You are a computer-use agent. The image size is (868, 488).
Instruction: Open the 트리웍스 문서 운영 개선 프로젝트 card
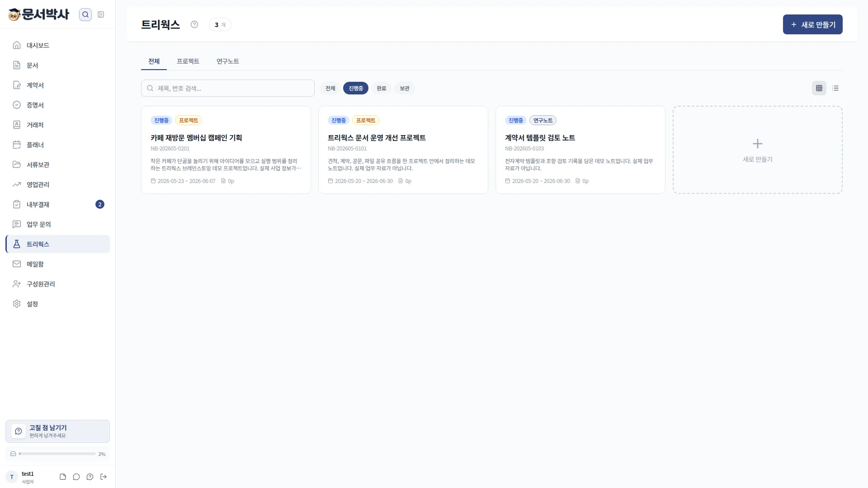coord(403,150)
